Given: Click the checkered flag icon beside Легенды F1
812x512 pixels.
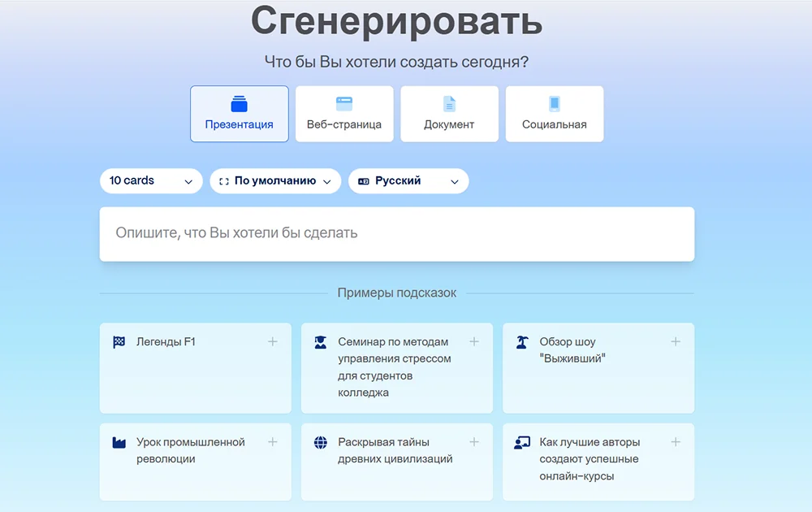Looking at the screenshot, I should point(119,342).
